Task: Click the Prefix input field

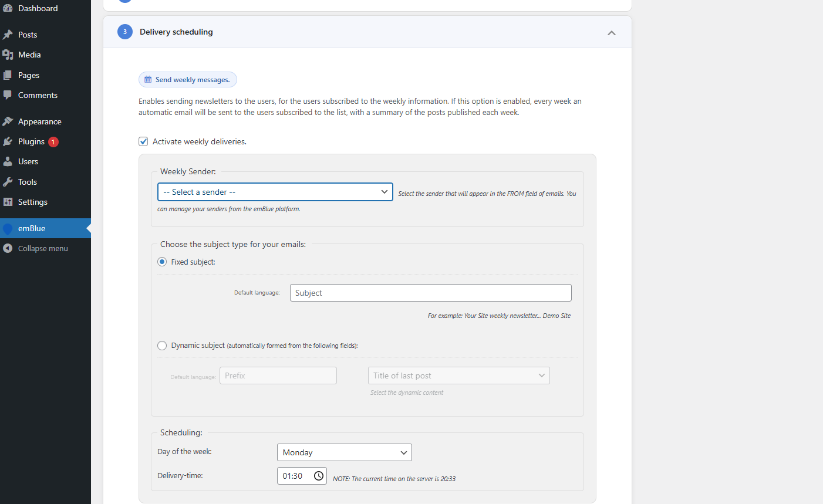Action: click(278, 376)
